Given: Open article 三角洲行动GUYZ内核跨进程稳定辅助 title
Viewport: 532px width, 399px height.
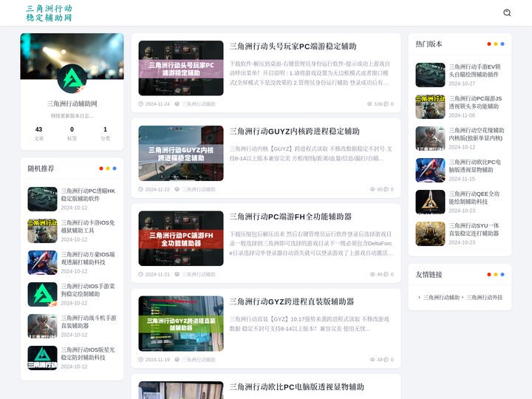Looking at the screenshot, I should 295,132.
